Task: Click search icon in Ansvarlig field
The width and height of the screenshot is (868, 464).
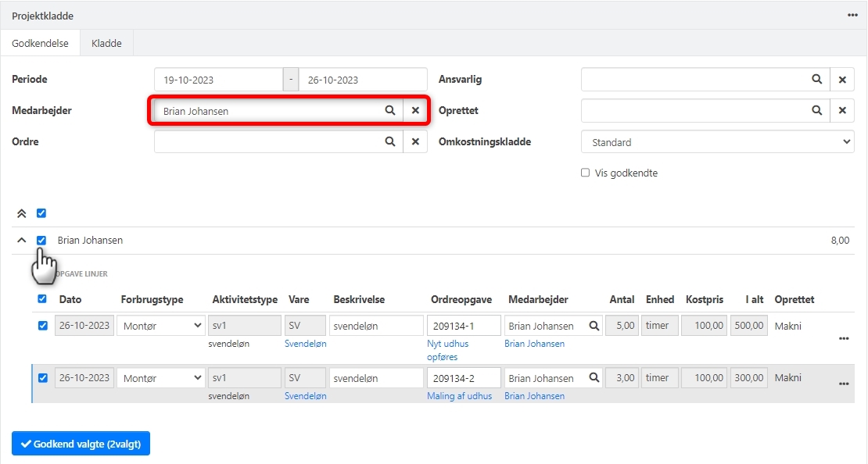Action: pyautogui.click(x=816, y=80)
